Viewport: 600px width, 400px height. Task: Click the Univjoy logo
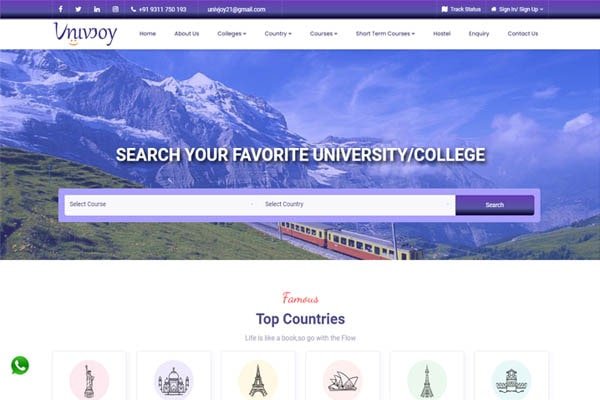85,34
